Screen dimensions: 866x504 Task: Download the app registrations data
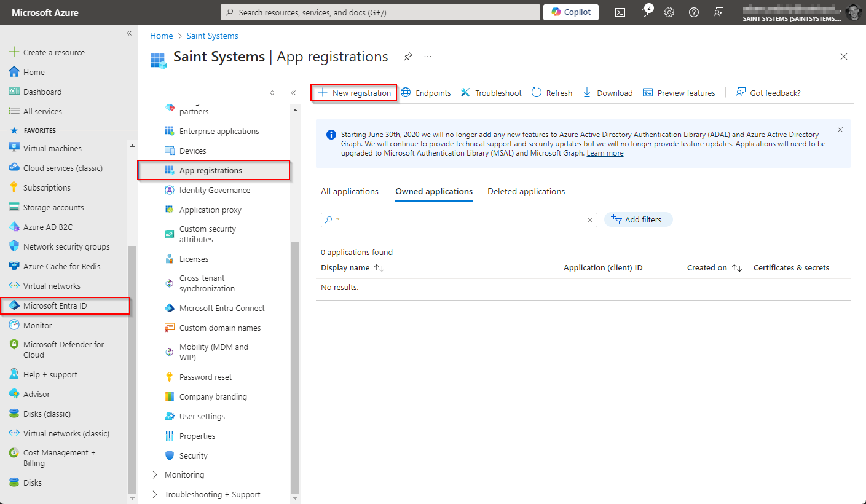point(607,92)
